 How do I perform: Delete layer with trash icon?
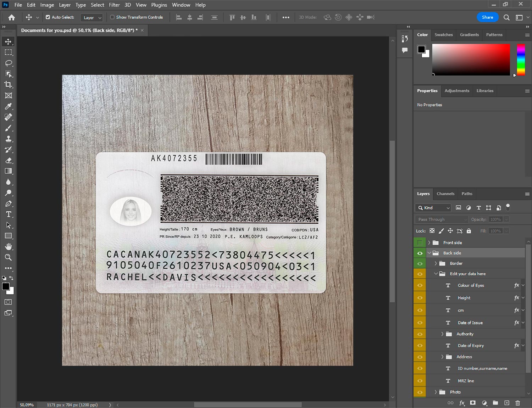coord(518,403)
